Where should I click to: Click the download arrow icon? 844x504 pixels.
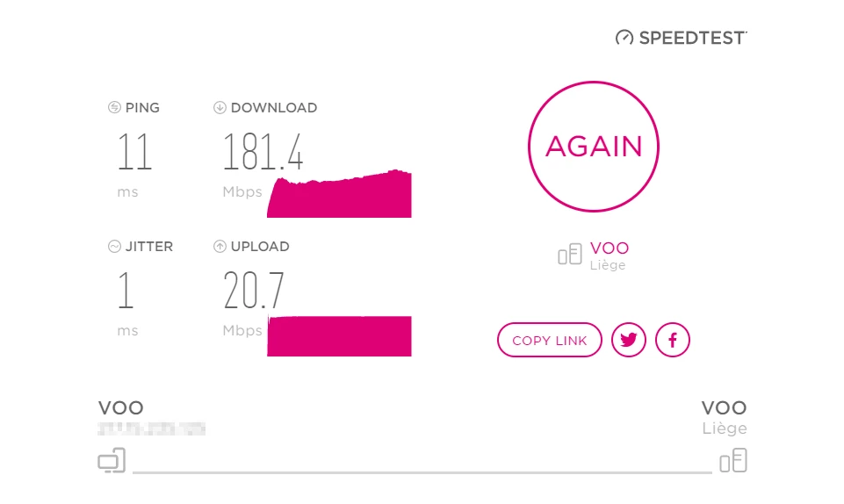(x=220, y=107)
